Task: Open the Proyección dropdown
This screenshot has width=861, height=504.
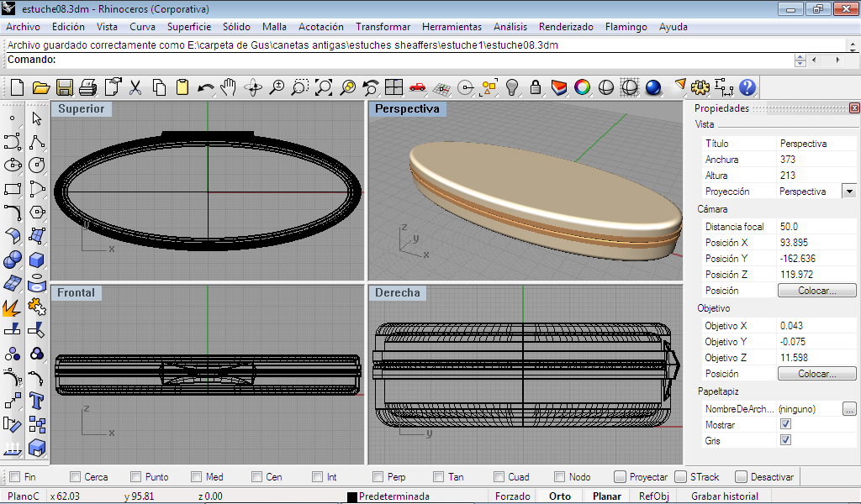Action: click(848, 192)
